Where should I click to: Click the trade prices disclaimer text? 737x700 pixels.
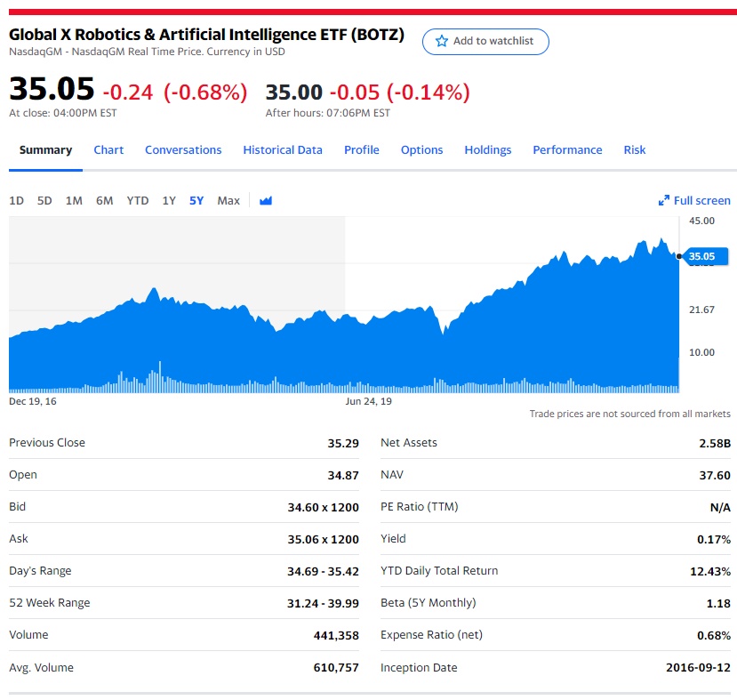(x=629, y=414)
